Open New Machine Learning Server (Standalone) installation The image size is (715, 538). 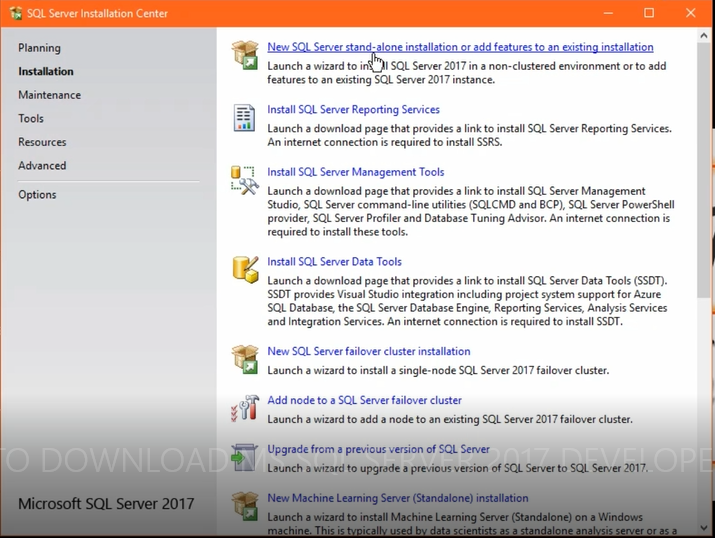[398, 498]
